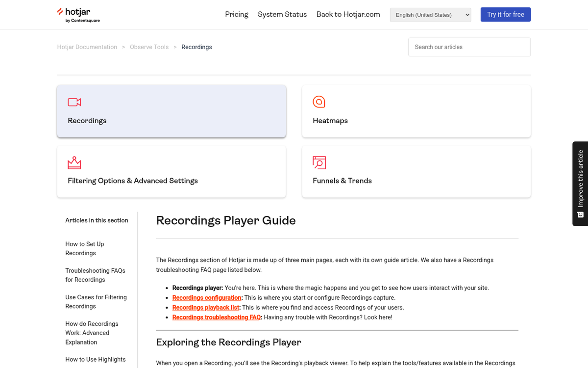
Task: Click the Try it for free button
Action: (505, 14)
